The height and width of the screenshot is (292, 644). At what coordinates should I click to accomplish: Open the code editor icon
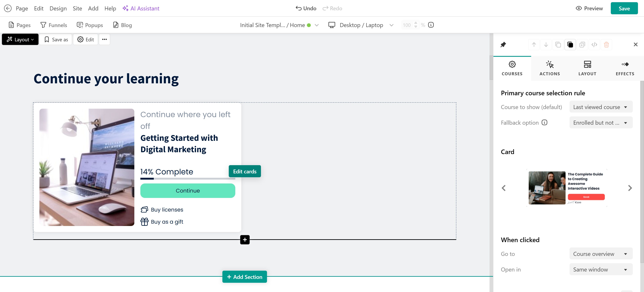[x=594, y=45]
